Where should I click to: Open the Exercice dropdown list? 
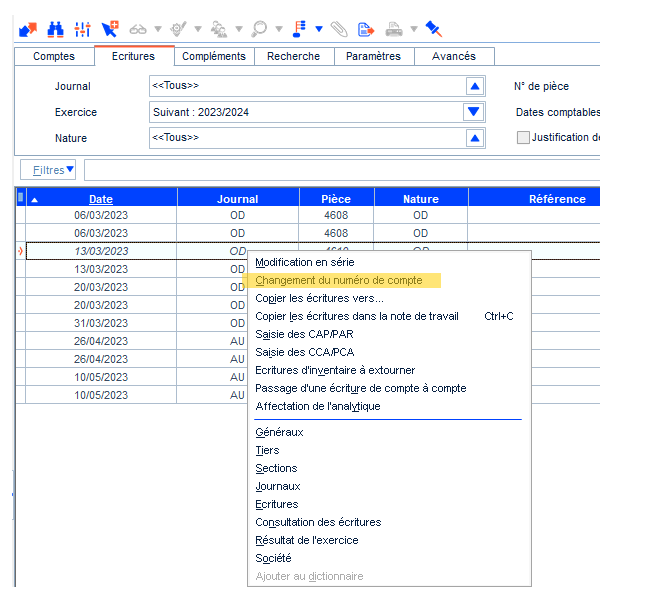click(x=475, y=112)
